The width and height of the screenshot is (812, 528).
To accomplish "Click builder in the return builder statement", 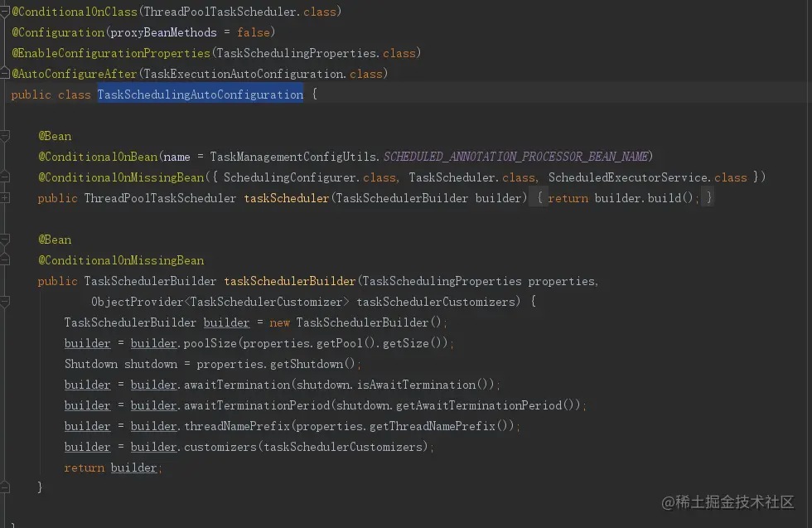I will 133,467.
